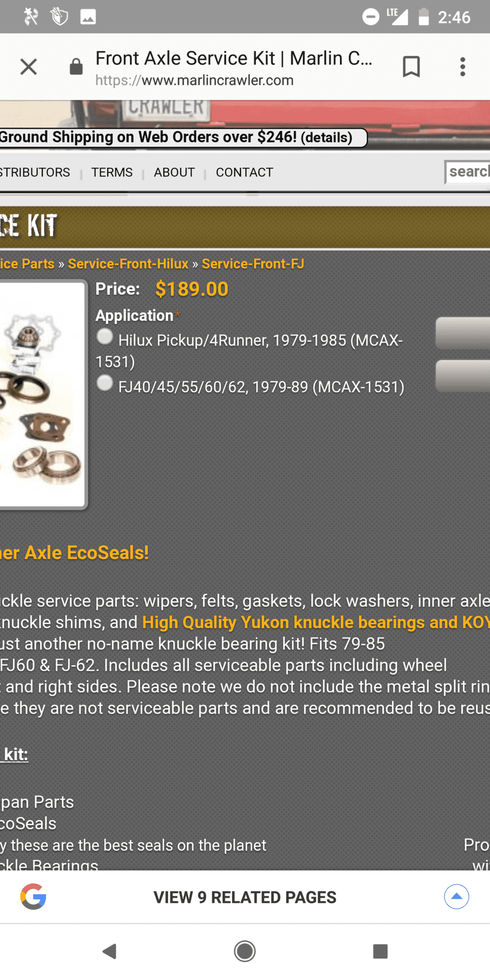
Task: Click into the search field
Action: (468, 172)
